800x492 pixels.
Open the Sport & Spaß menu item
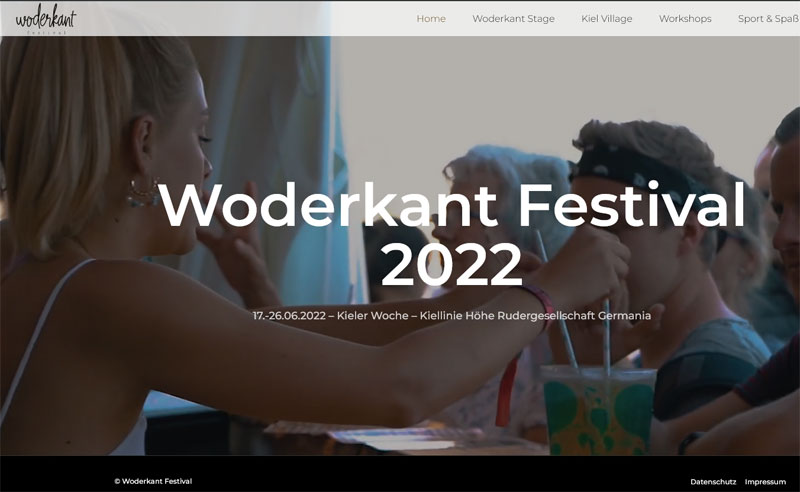point(768,18)
